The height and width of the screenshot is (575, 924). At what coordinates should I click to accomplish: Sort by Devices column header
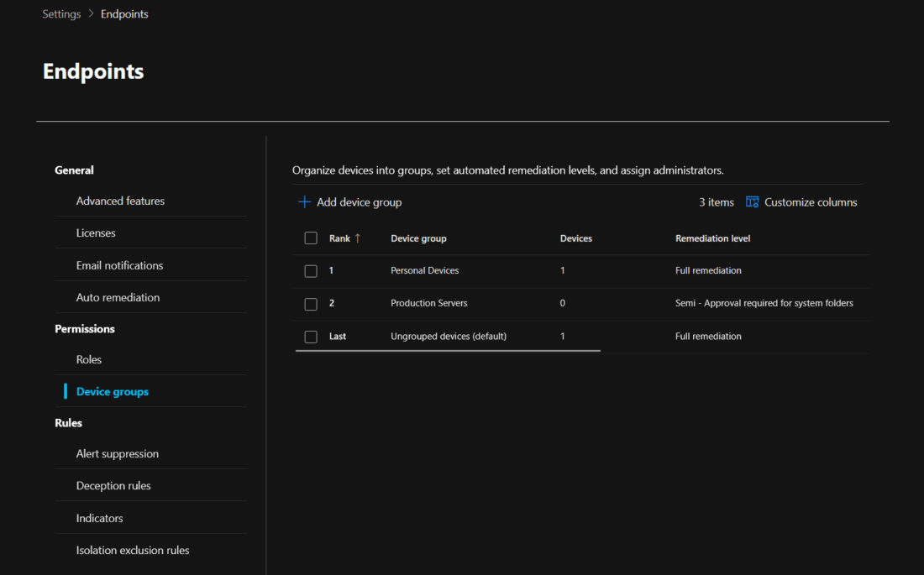point(575,238)
